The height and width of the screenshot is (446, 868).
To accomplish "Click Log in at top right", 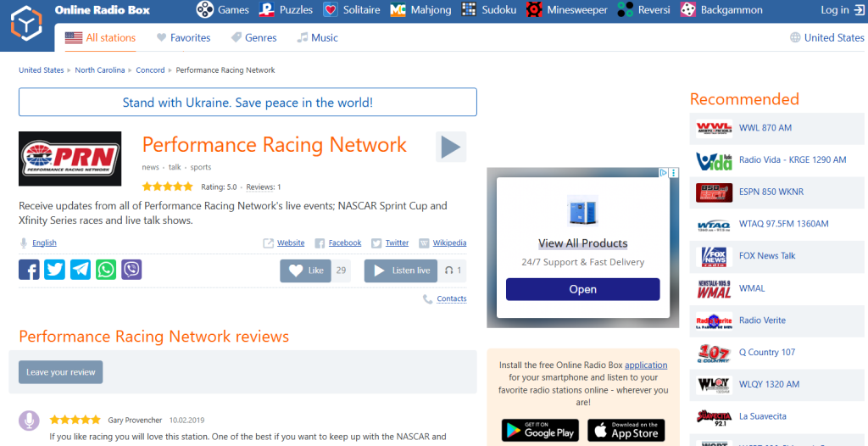I will [842, 9].
